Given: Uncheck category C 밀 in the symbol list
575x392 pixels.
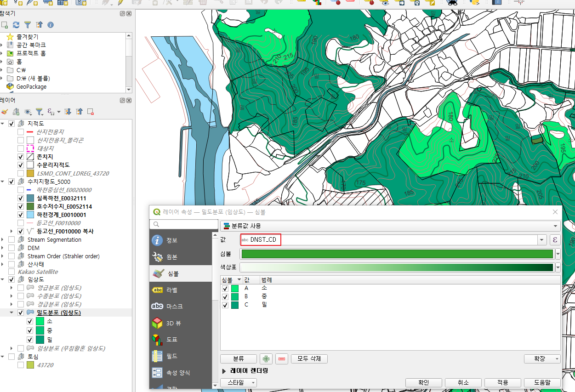Looking at the screenshot, I should point(225,305).
